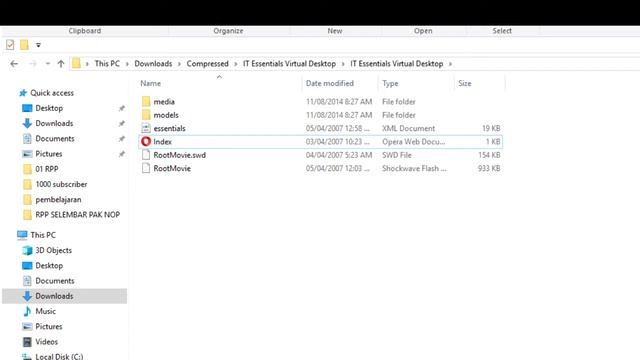Open Pictures under Quick access
This screenshot has height=360, width=640.
tap(49, 154)
